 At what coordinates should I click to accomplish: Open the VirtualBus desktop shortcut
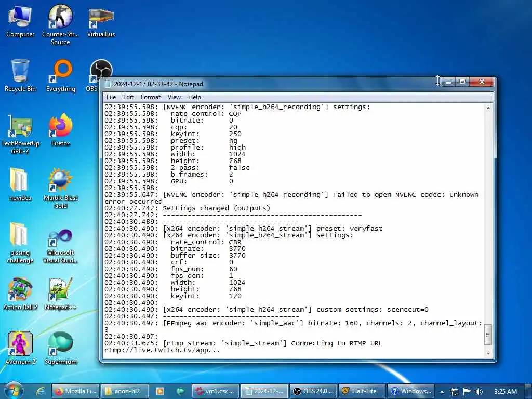101,22
